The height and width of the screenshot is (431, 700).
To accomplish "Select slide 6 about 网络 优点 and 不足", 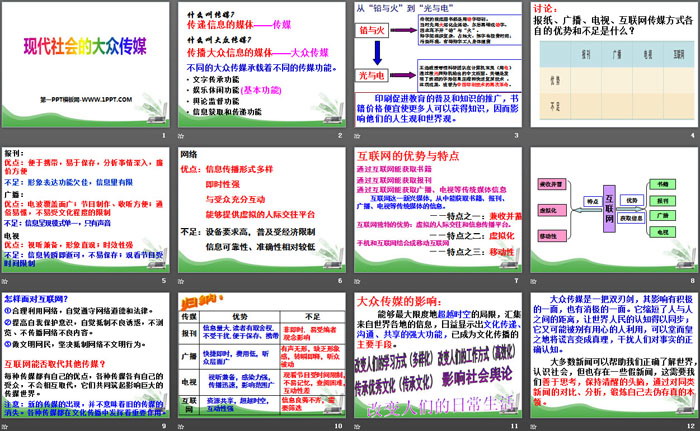I will click(262, 210).
